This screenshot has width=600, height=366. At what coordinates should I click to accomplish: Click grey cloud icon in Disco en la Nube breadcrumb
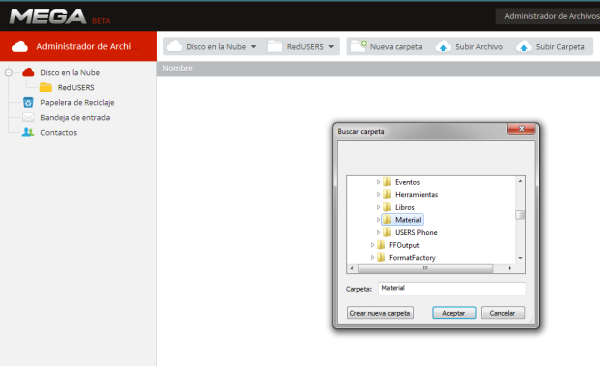(x=174, y=46)
